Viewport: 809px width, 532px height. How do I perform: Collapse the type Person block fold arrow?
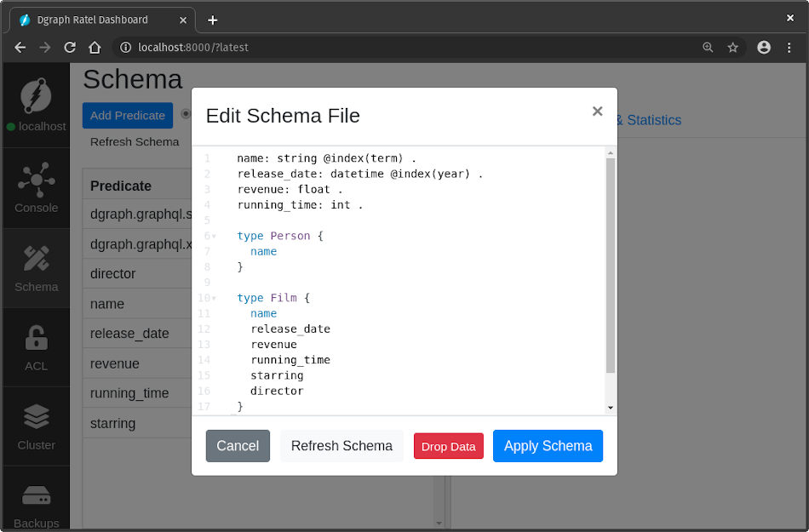click(212, 236)
